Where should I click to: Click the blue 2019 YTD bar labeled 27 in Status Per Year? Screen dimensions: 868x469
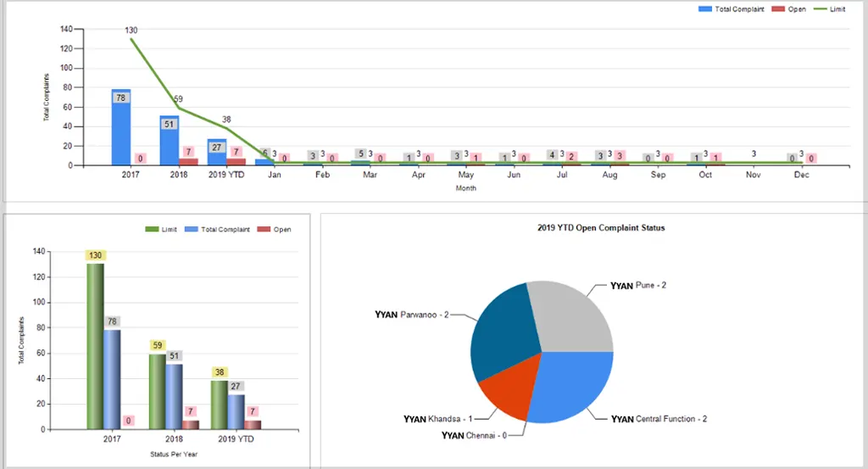pyautogui.click(x=236, y=411)
